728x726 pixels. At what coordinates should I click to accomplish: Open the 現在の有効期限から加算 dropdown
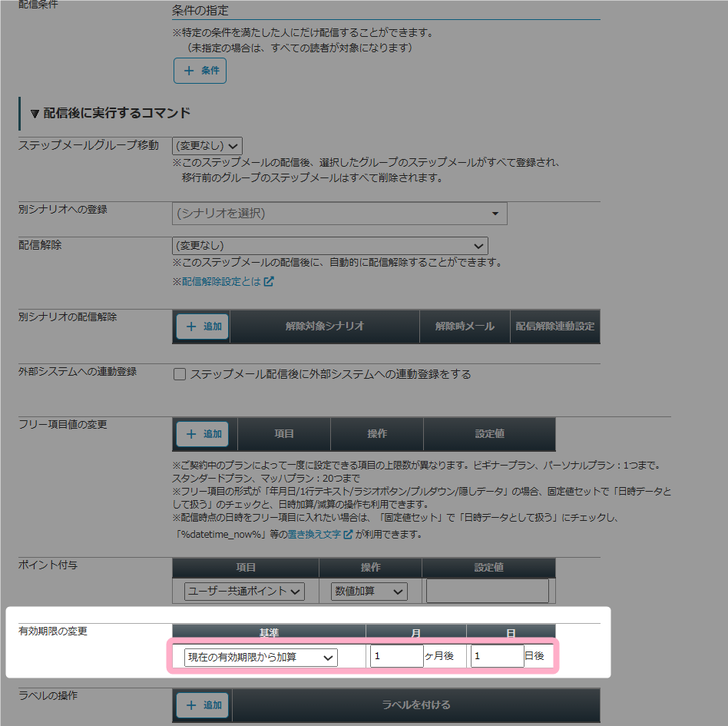(260, 657)
